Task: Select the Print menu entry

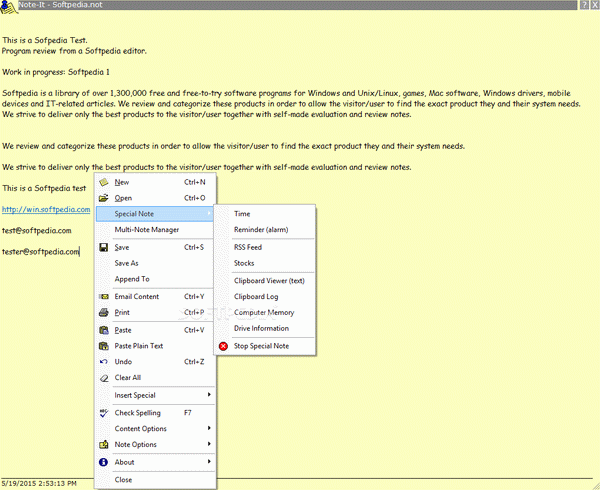Action: pos(155,313)
